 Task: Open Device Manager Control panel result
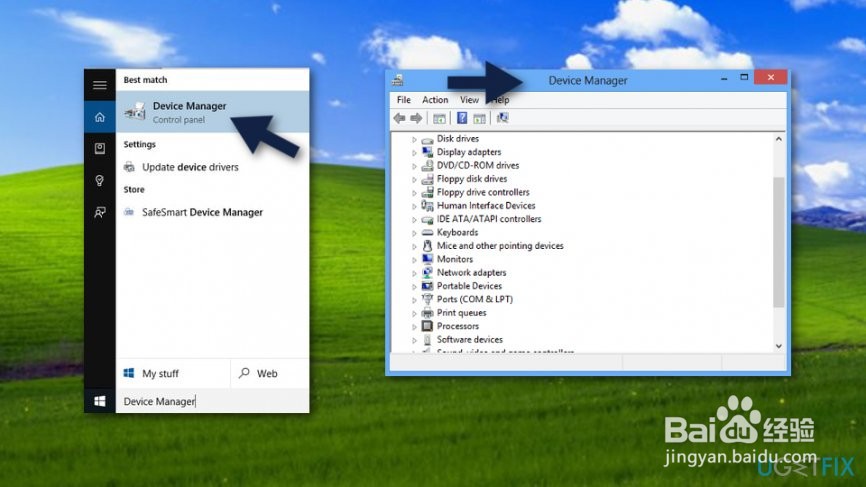coord(213,112)
